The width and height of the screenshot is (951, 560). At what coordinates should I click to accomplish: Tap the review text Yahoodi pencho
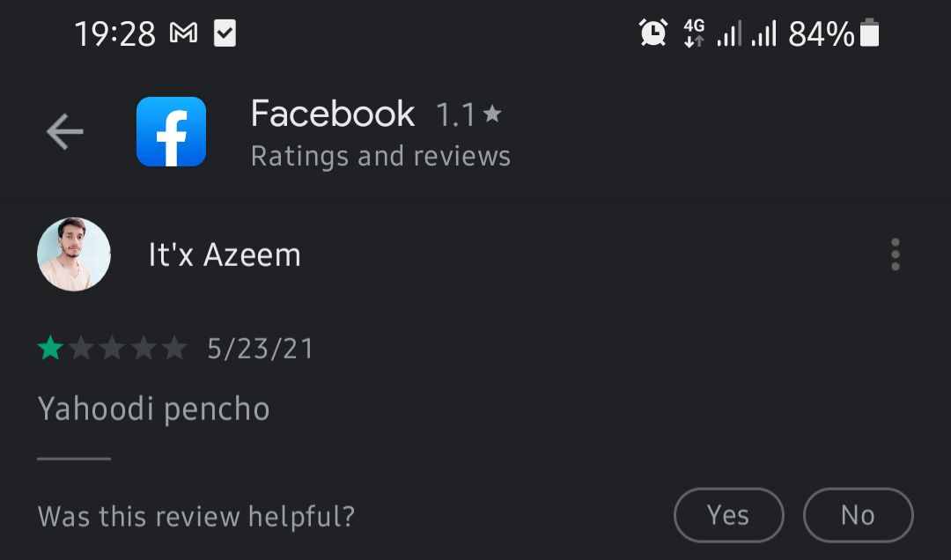(153, 408)
